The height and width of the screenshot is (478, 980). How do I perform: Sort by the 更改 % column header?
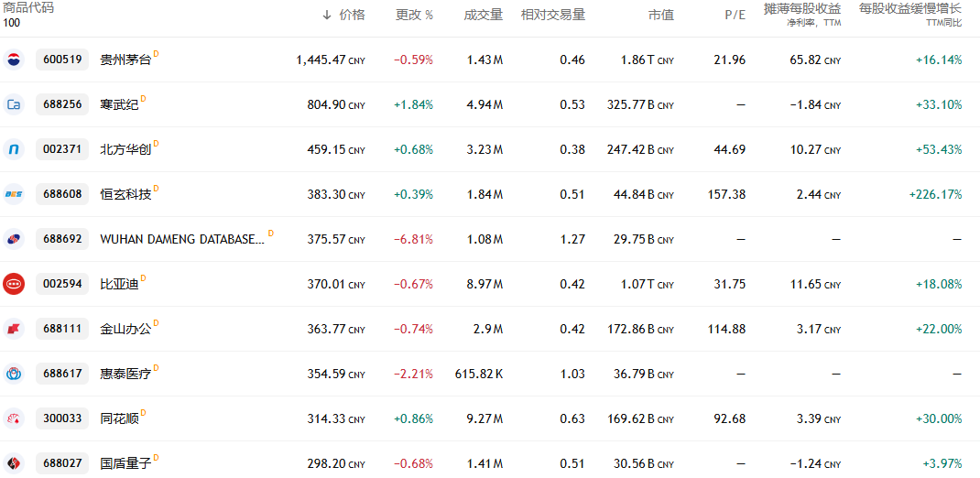[414, 15]
